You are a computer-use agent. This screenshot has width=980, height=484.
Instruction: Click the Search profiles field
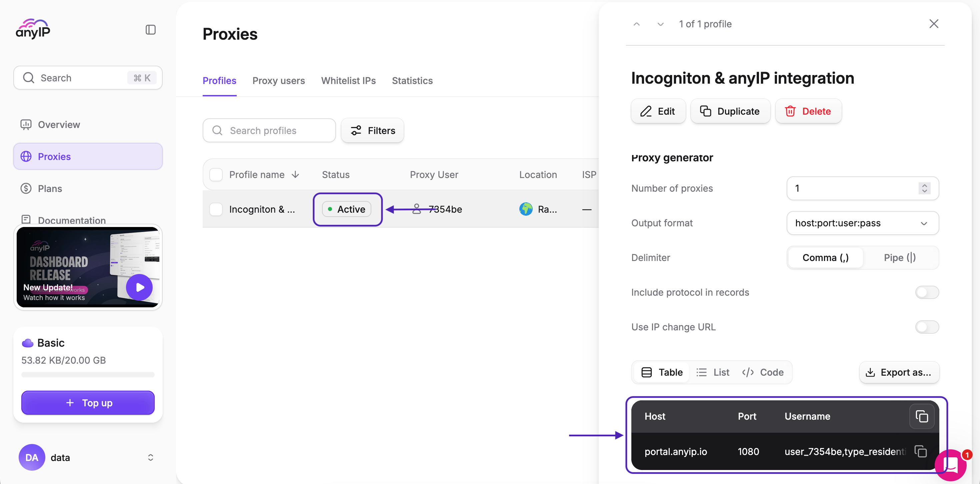pos(269,131)
